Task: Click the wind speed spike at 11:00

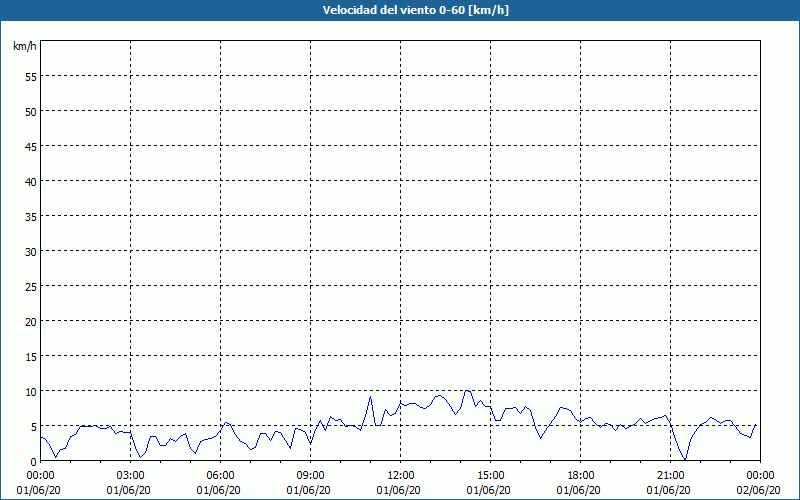Action: point(370,396)
